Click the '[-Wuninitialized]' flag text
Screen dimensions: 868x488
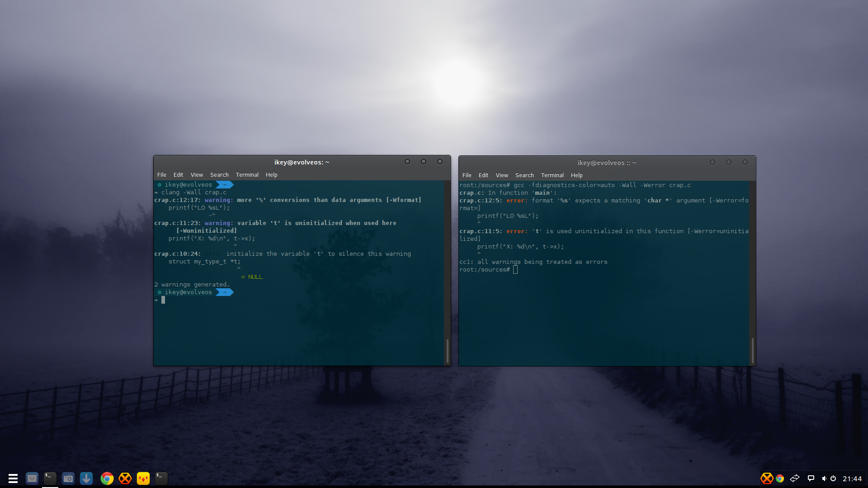[207, 231]
